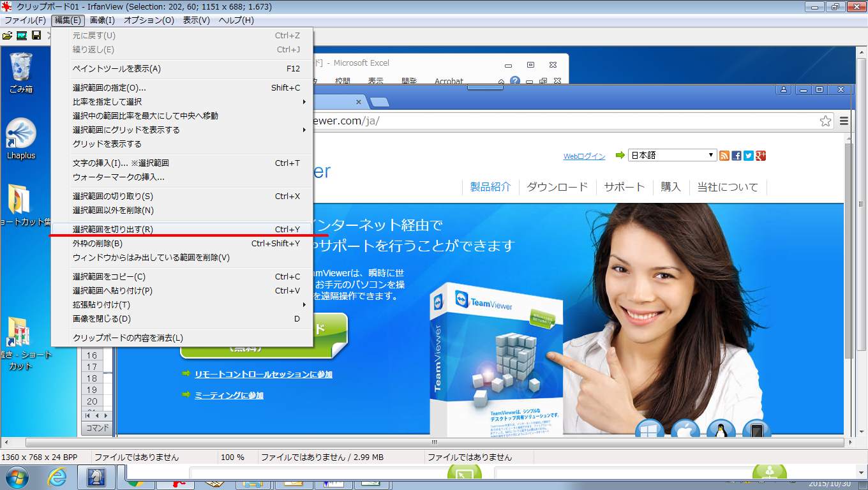The image size is (868, 490).
Task: Open the 購入 navigation link
Action: click(x=671, y=187)
